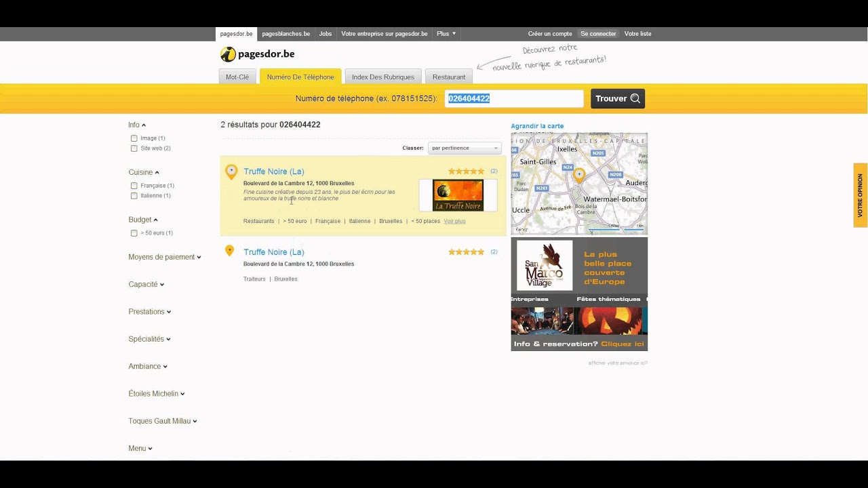Viewport: 868px width, 488px height.
Task: Click 'Voir plus' on first result
Action: 455,221
